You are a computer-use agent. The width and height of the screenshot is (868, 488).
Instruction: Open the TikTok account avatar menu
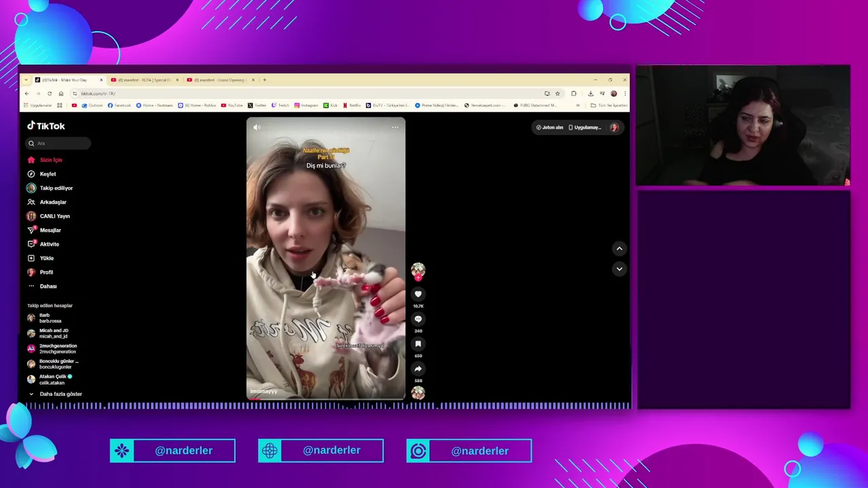(614, 127)
